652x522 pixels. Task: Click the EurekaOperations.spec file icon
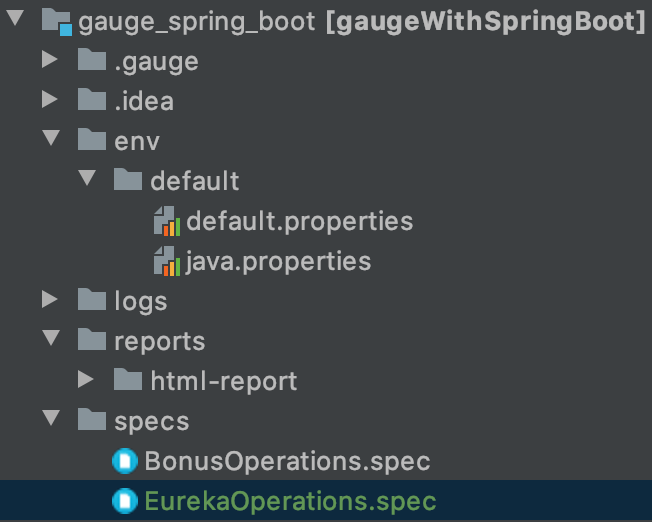[126, 501]
